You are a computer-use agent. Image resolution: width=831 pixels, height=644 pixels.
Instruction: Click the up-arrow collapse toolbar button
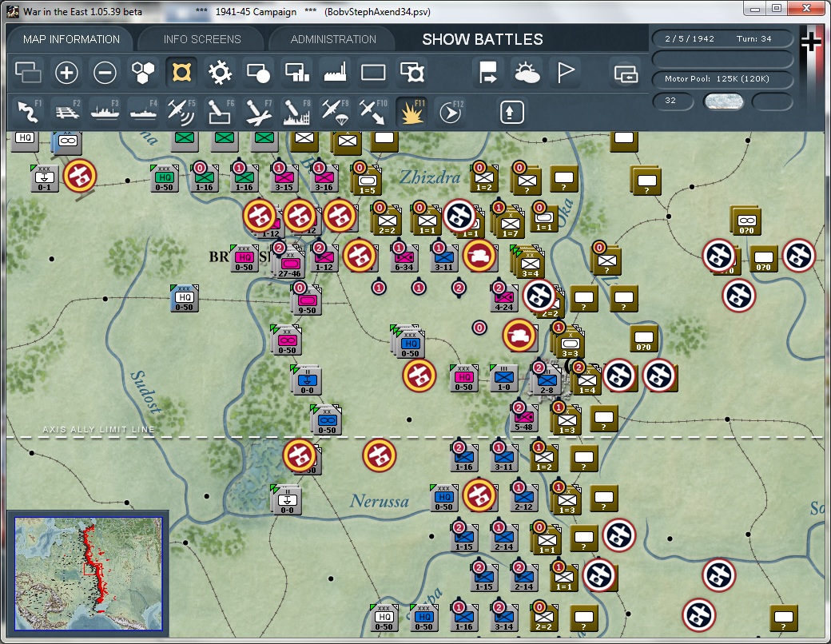point(511,113)
